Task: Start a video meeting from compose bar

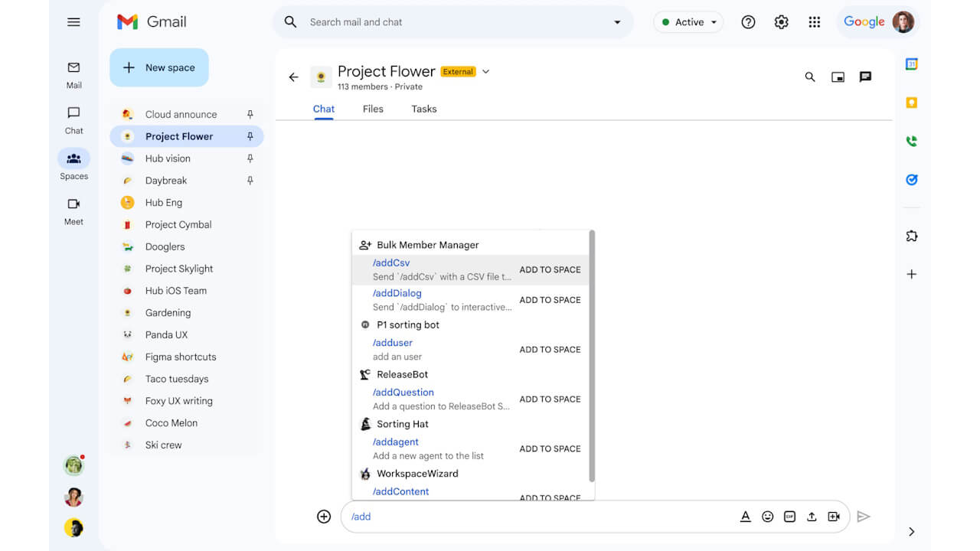Action: tap(834, 517)
